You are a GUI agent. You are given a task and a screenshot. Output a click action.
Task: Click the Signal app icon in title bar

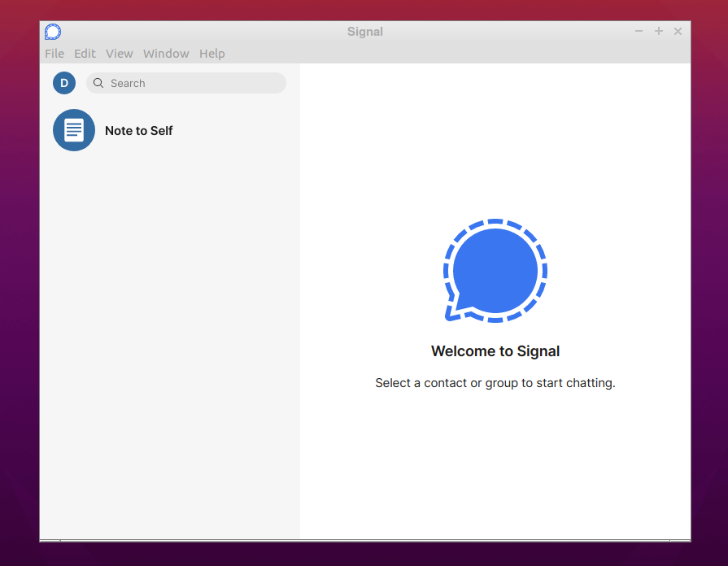[53, 32]
